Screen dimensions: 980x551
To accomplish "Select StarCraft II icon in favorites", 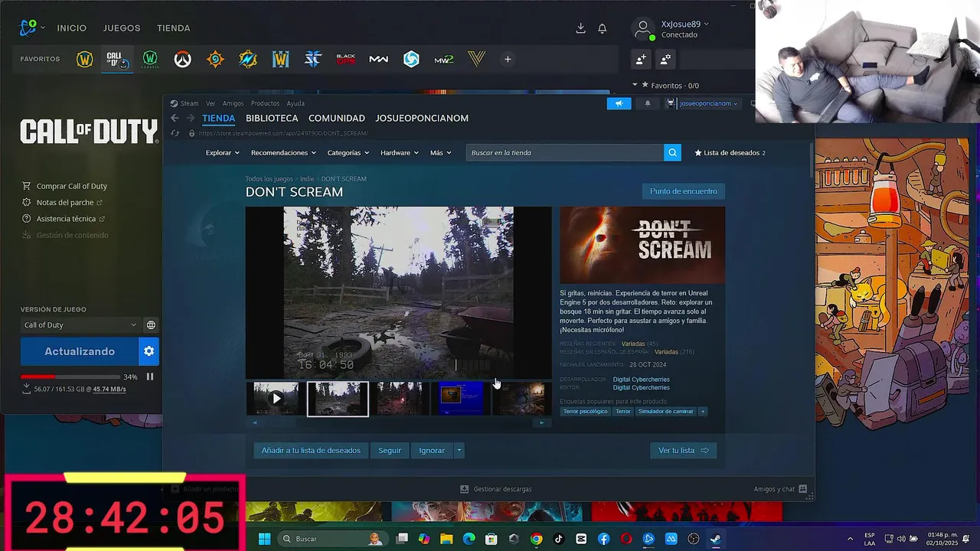I will (313, 59).
